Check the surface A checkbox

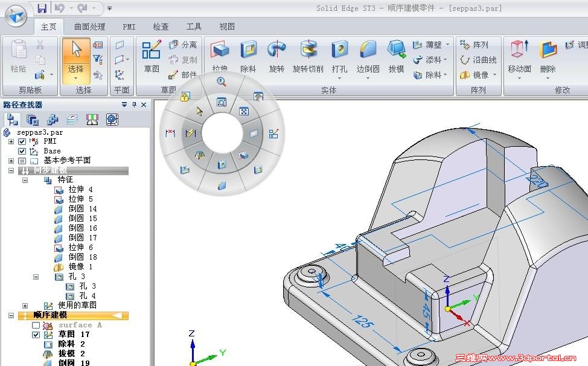[36, 325]
